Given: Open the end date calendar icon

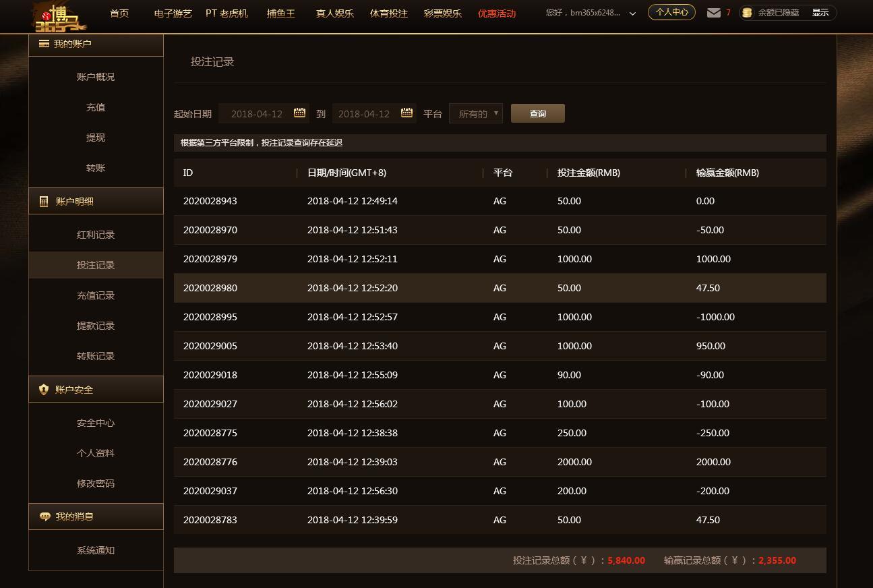Looking at the screenshot, I should (407, 113).
